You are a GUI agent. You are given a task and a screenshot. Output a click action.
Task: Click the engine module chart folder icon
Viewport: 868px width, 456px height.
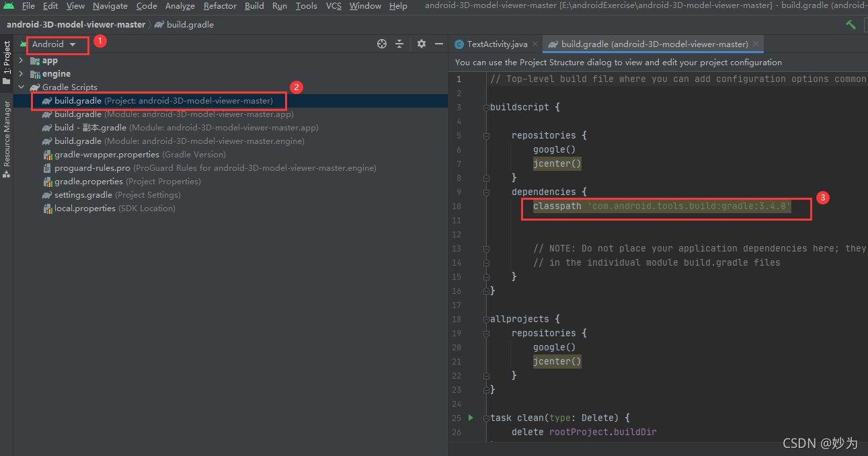(x=35, y=74)
